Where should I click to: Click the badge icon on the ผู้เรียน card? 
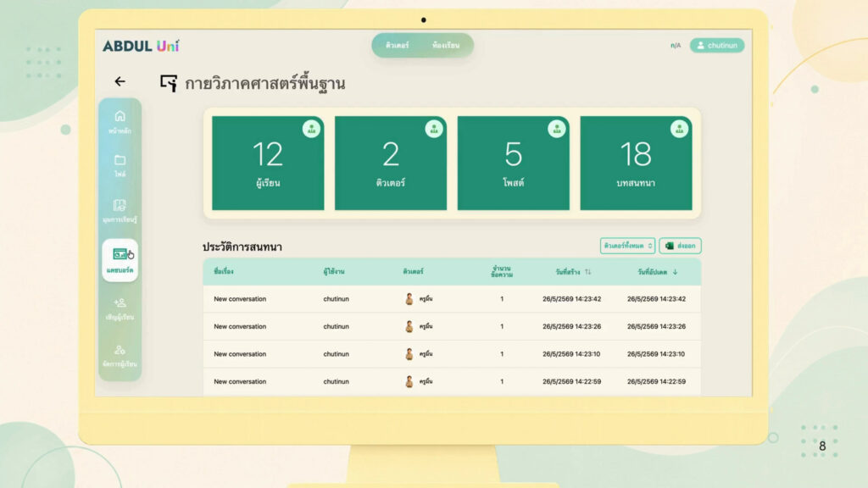(x=311, y=129)
